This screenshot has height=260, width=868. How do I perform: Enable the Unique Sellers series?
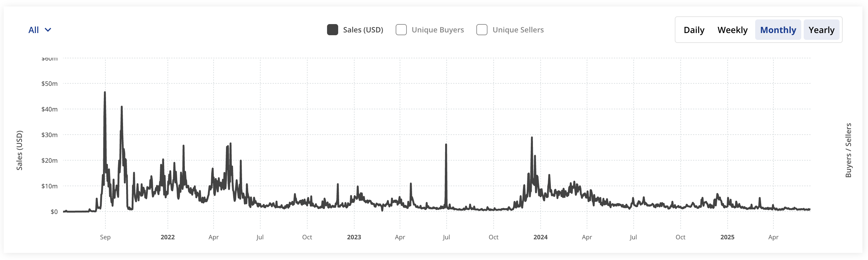(482, 30)
